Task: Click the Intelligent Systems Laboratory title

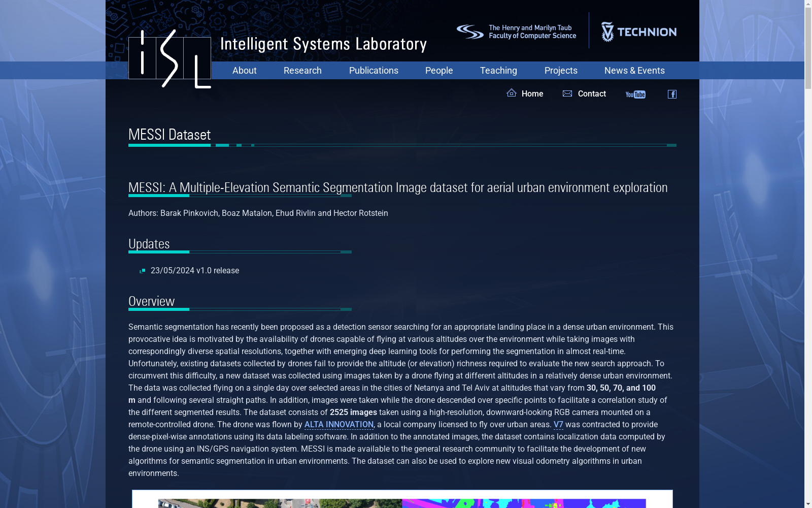Action: [323, 44]
